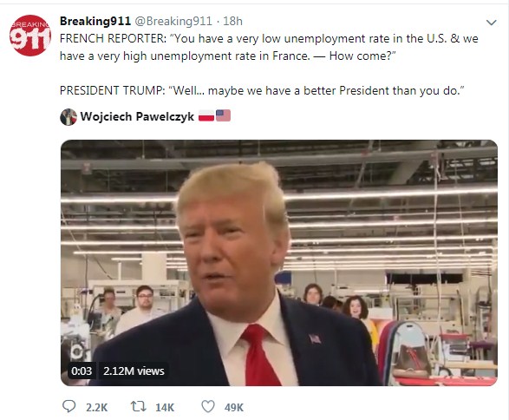Click the American flag emoji
The height and width of the screenshot is (420, 509).
pyautogui.click(x=223, y=115)
